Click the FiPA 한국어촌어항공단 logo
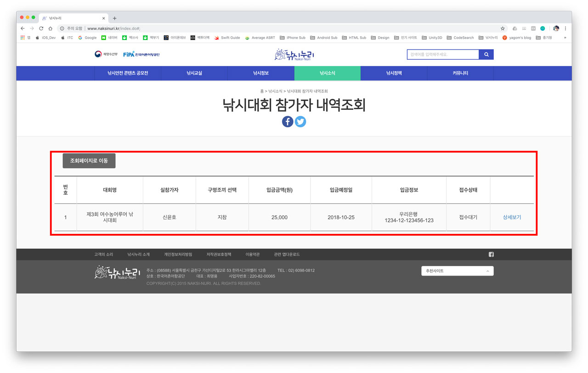The image size is (588, 373). tap(142, 53)
